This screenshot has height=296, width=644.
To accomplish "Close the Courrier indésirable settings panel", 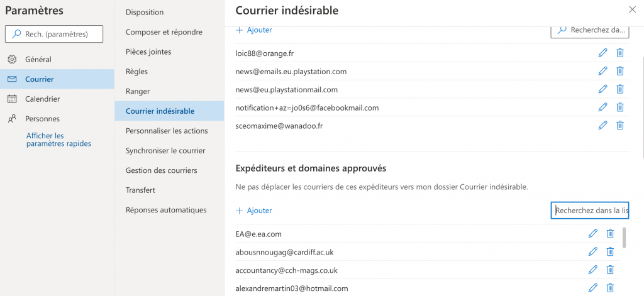I will (632, 9).
